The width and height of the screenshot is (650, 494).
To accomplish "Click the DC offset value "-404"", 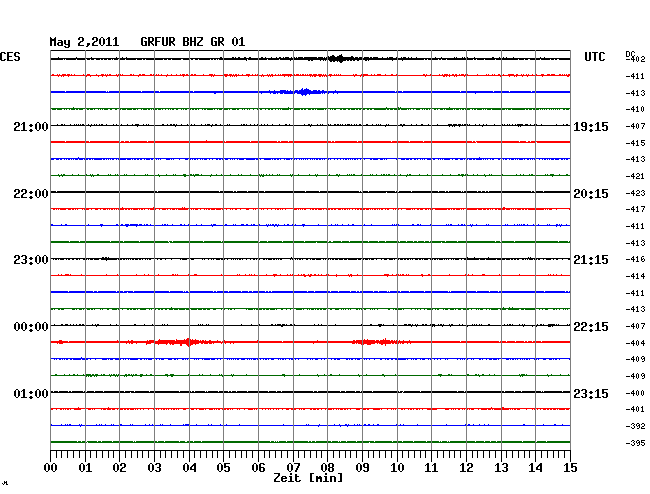I will tap(635, 343).
